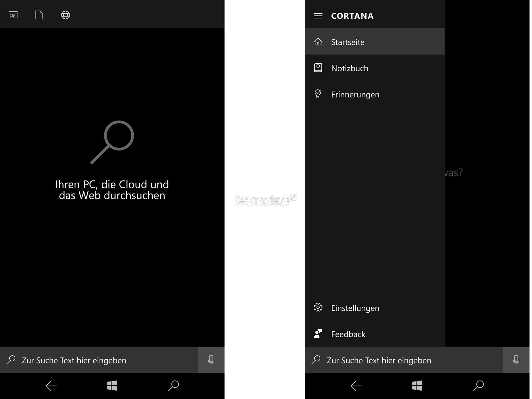Tap search button in left phone navigation bar
The width and height of the screenshot is (532, 399).
point(173,386)
